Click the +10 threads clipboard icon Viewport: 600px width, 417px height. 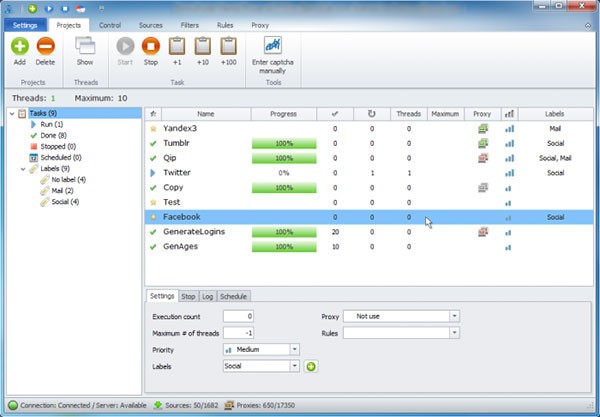click(x=203, y=45)
